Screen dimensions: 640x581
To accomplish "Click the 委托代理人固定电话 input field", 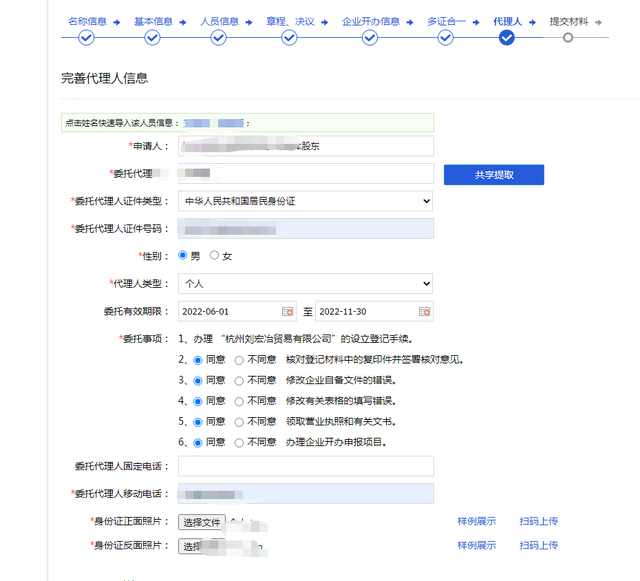I will click(305, 466).
